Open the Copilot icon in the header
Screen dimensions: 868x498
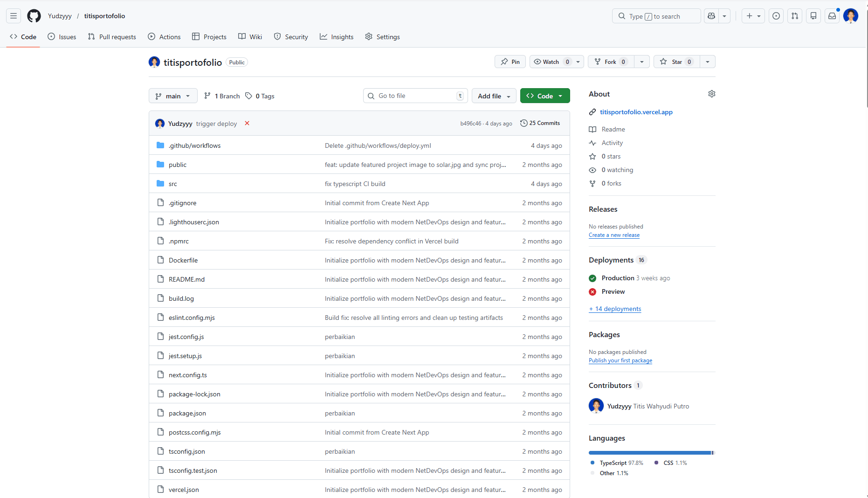click(x=710, y=15)
